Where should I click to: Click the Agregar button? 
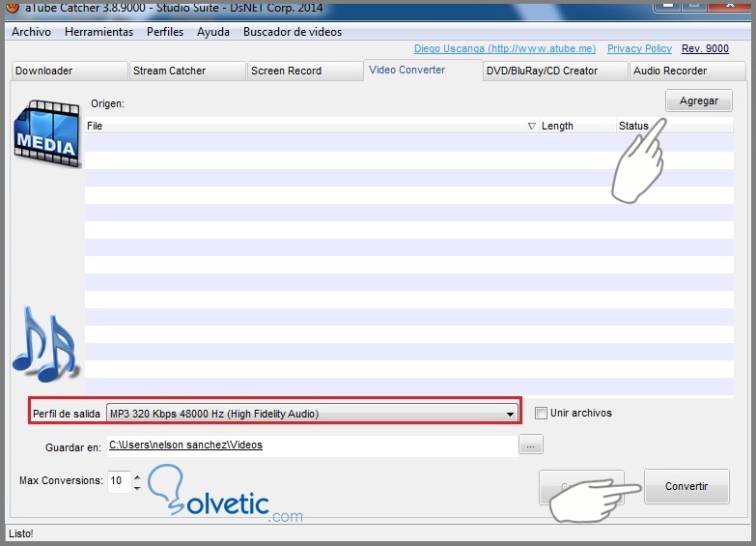click(x=699, y=101)
